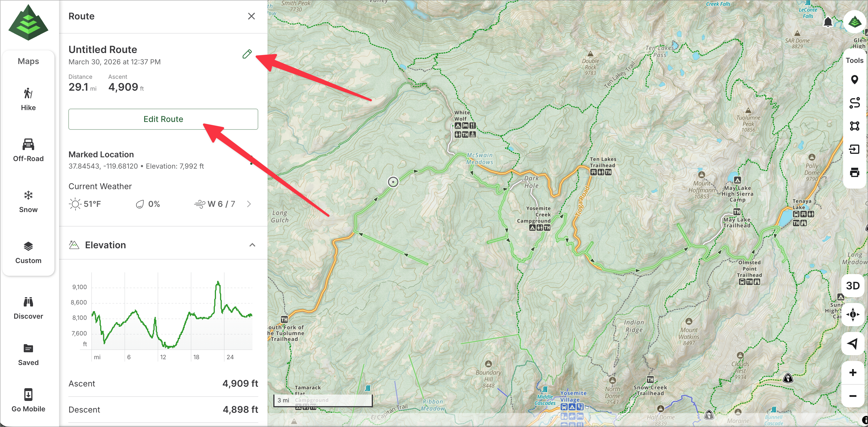The width and height of the screenshot is (868, 427).
Task: Open the notifications bell
Action: [x=827, y=22]
